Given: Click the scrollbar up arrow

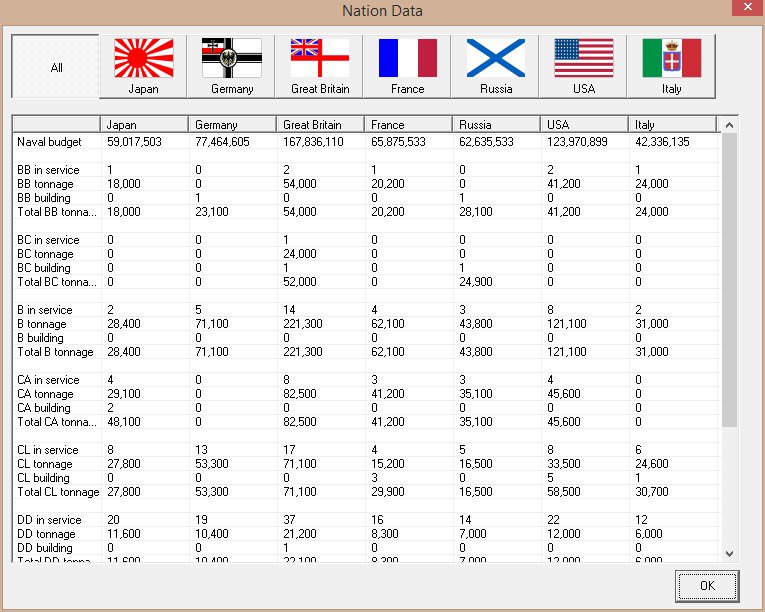Looking at the screenshot, I should 729,125.
